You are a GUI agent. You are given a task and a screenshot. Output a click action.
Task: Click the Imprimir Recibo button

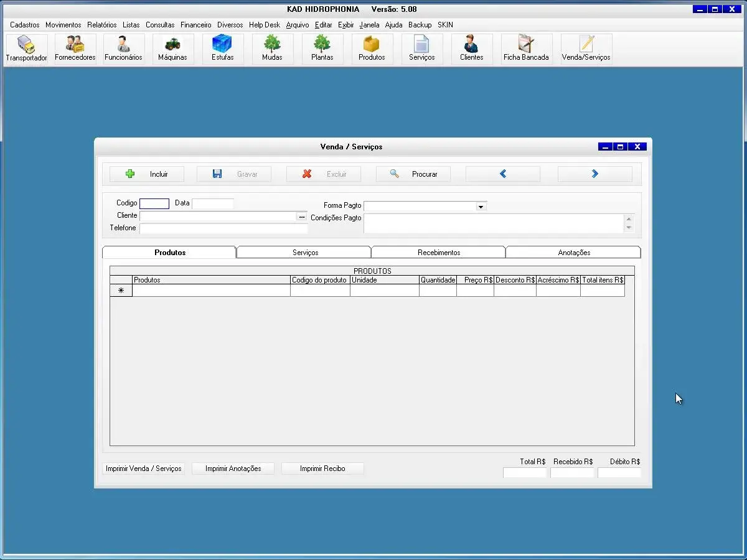pyautogui.click(x=322, y=469)
